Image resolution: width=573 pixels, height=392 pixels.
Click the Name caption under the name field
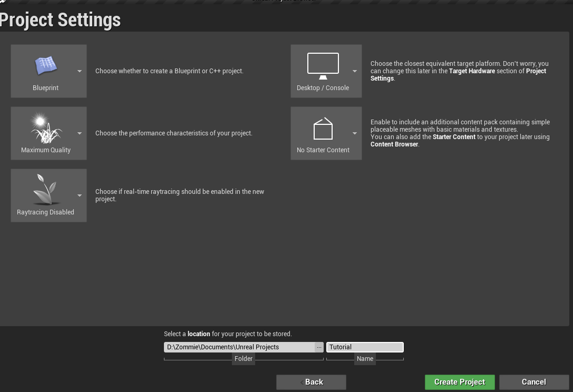coord(365,359)
